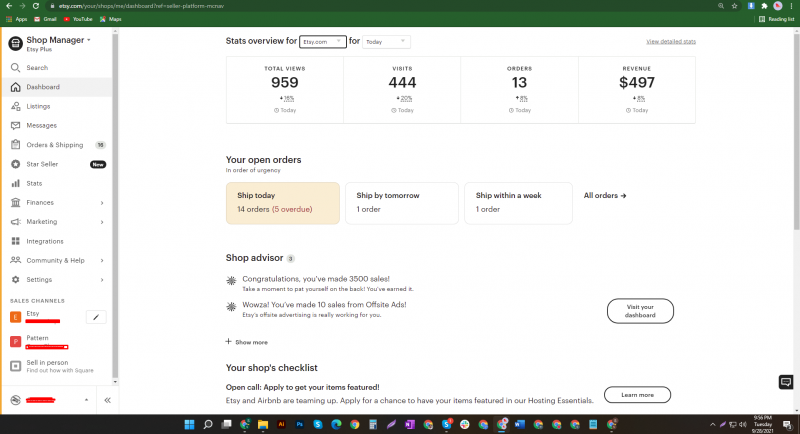Open the Shop Manager dropdown menu
This screenshot has height=434, width=800.
coord(58,40)
